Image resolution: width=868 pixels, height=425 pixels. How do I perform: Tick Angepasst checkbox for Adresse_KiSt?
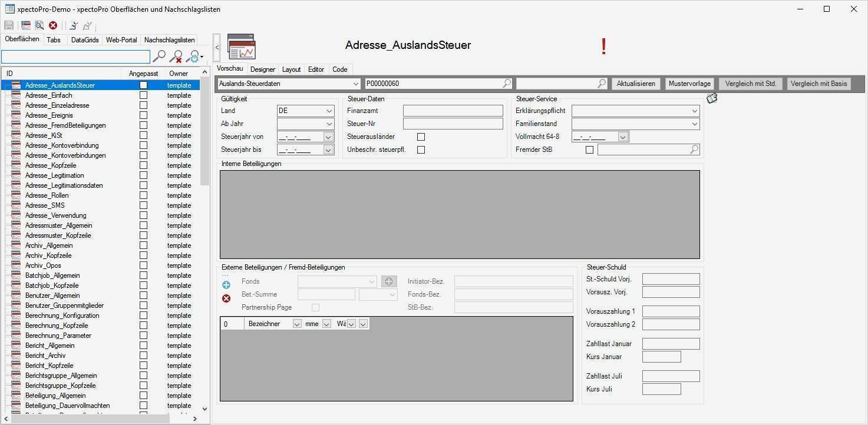tap(143, 135)
